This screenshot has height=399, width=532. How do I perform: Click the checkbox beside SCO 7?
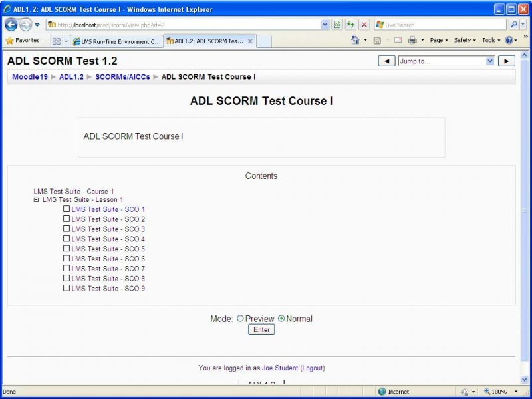pos(66,268)
